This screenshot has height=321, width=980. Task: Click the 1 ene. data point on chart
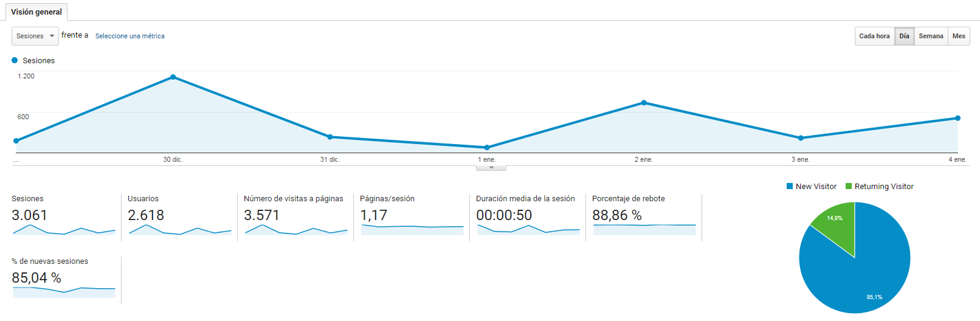(x=487, y=147)
